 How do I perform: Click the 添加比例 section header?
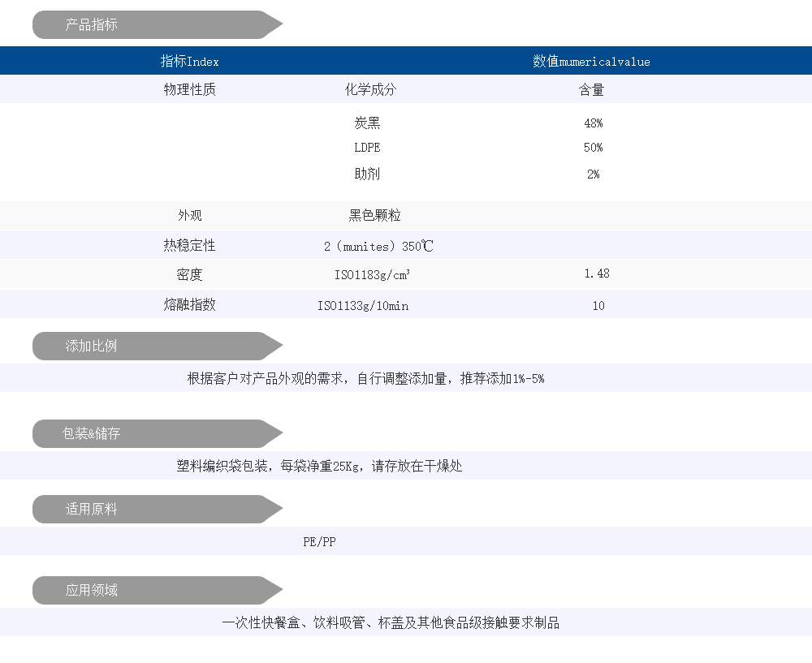pos(92,347)
